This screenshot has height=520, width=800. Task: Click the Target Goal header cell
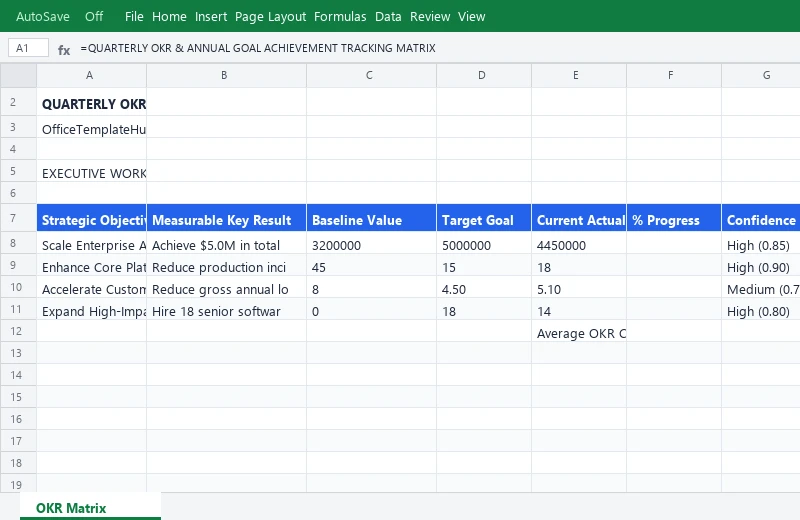click(484, 218)
